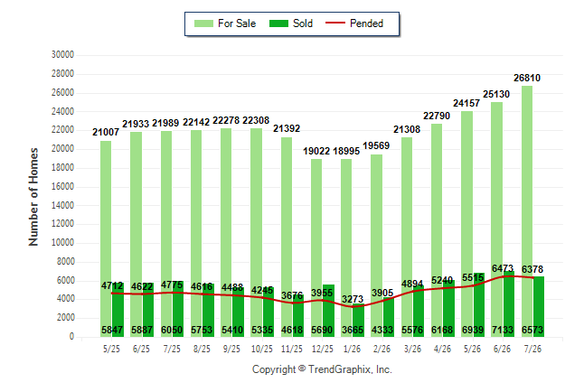Image resolution: width=584 pixels, height=392 pixels.
Task: Click the 1/26 For Sale bar labeled 18995
Action: pyautogui.click(x=346, y=247)
